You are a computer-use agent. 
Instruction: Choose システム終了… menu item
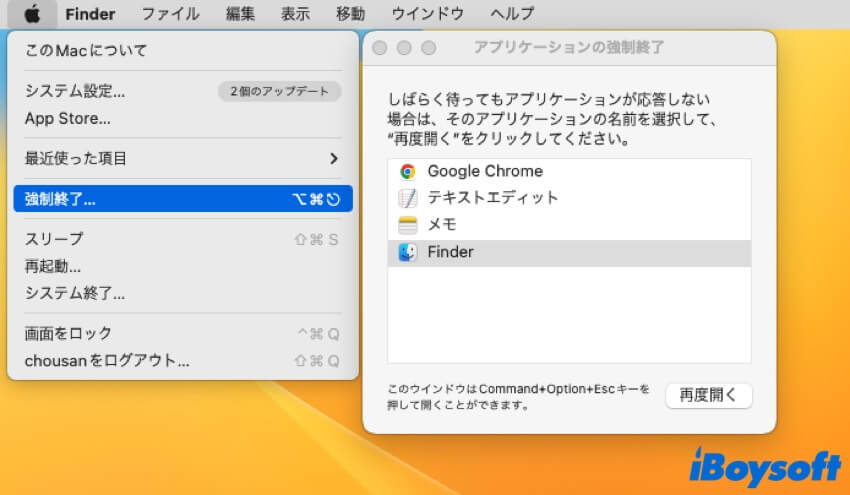coord(183,293)
